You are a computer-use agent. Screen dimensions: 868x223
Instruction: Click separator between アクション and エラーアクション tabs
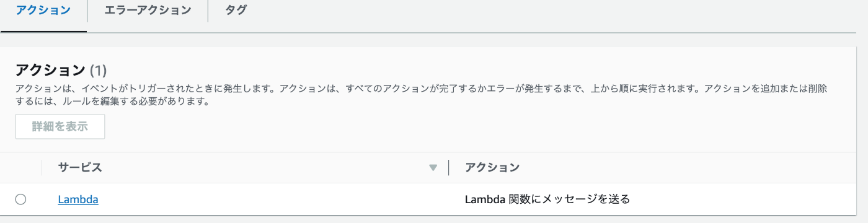click(x=87, y=11)
